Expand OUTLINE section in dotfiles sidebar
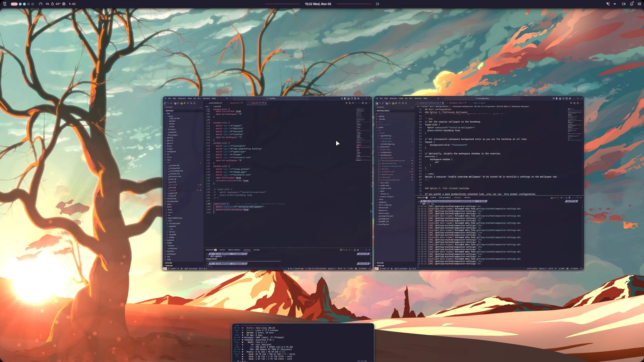This screenshot has width=644, height=362. 169,263
